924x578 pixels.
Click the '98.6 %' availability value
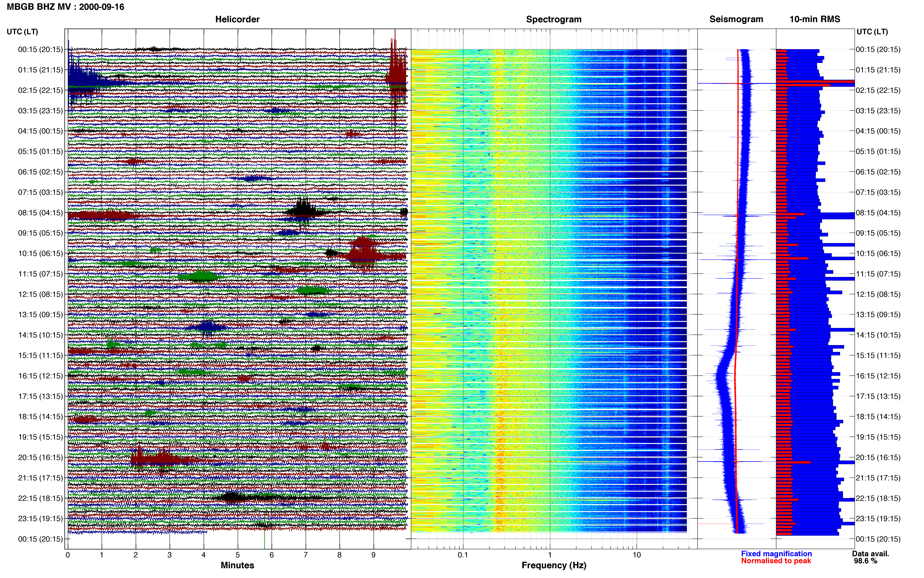point(865,561)
